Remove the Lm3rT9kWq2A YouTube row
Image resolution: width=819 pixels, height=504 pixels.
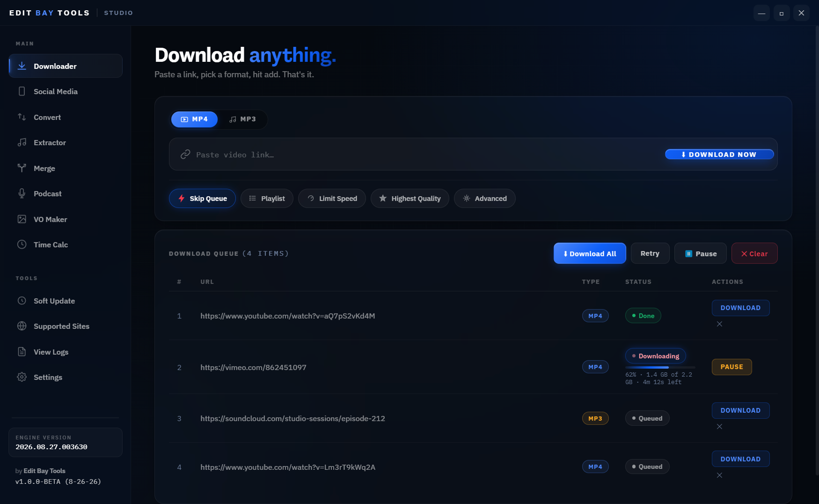[x=719, y=475]
